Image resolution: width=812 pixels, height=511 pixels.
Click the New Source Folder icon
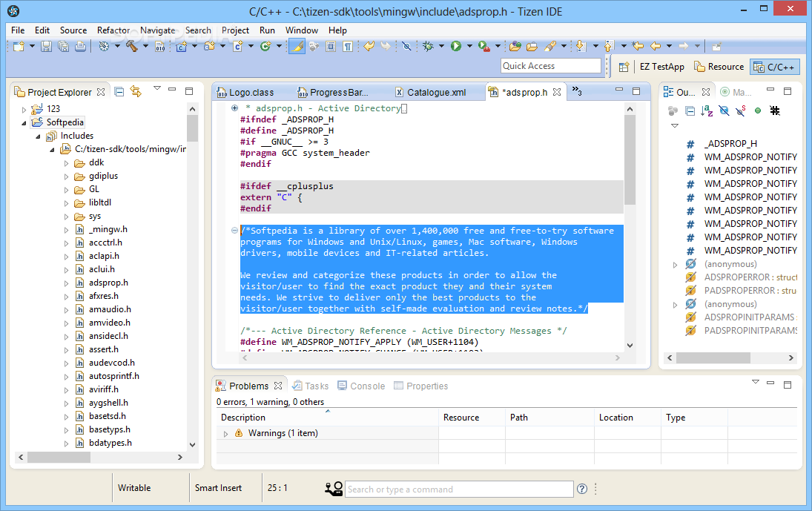tap(209, 47)
